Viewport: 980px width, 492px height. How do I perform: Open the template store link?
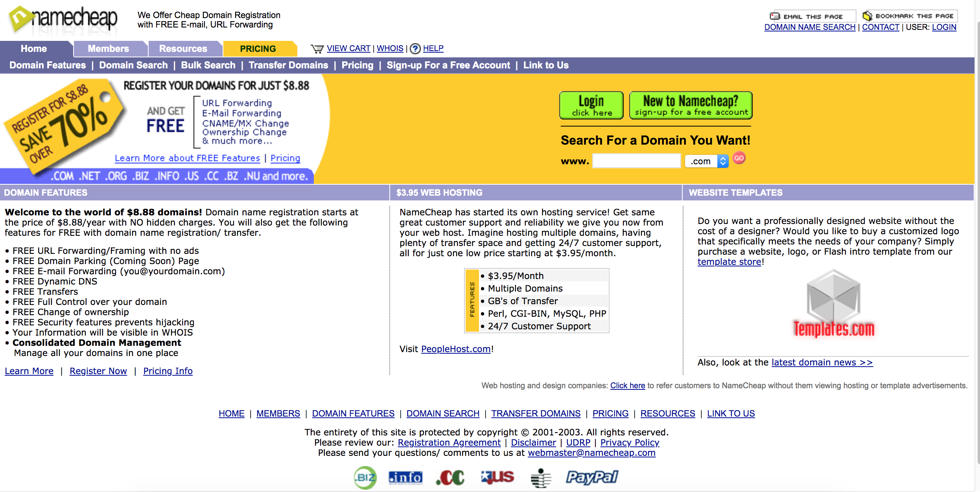[x=729, y=262]
